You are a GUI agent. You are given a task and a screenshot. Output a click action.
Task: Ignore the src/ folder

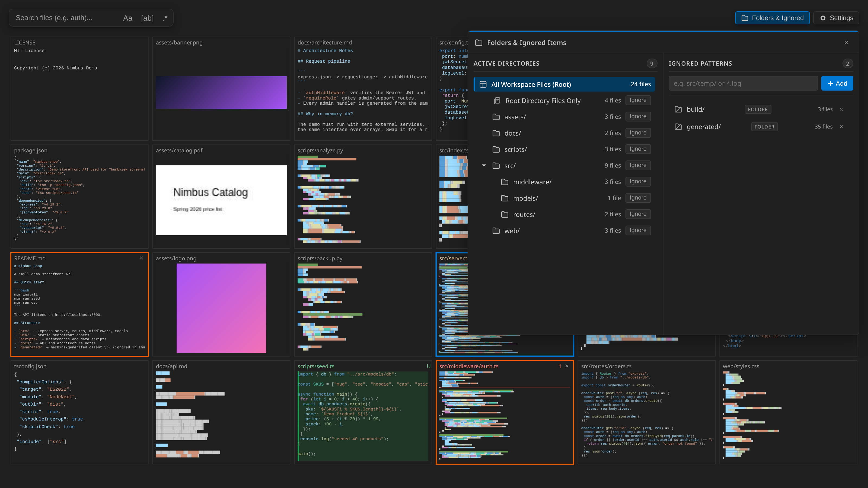[638, 165]
